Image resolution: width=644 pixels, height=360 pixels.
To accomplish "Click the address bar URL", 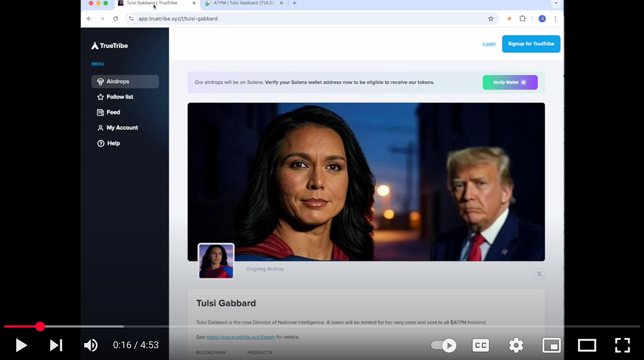I will (178, 18).
